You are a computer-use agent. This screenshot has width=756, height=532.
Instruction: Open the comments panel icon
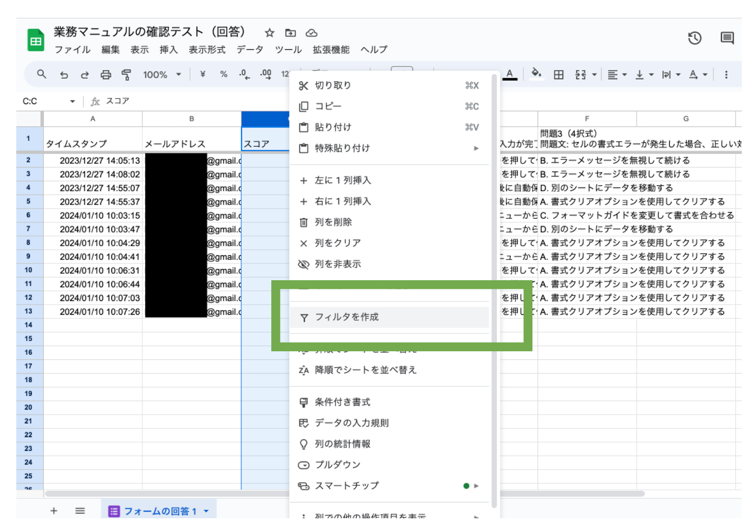coord(727,38)
